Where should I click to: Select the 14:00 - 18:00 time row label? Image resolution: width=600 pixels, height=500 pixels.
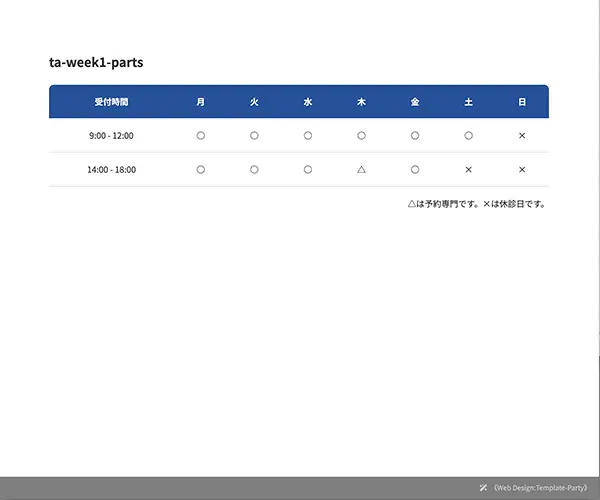pyautogui.click(x=111, y=170)
